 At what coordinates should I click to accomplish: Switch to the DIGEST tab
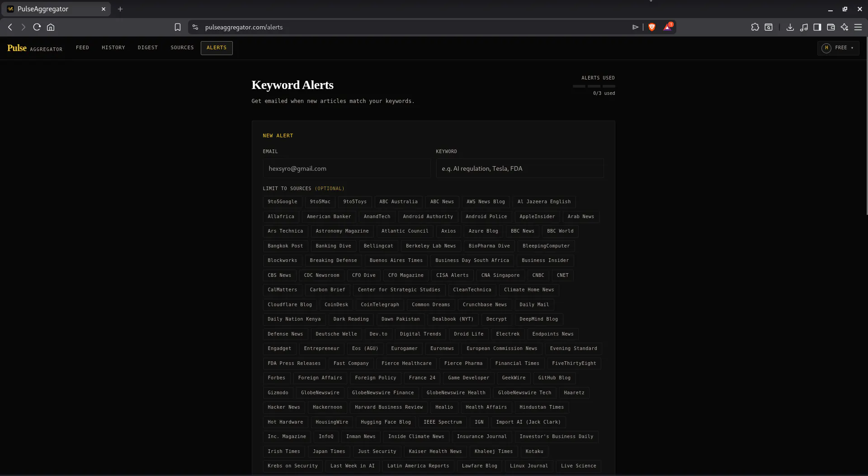148,48
